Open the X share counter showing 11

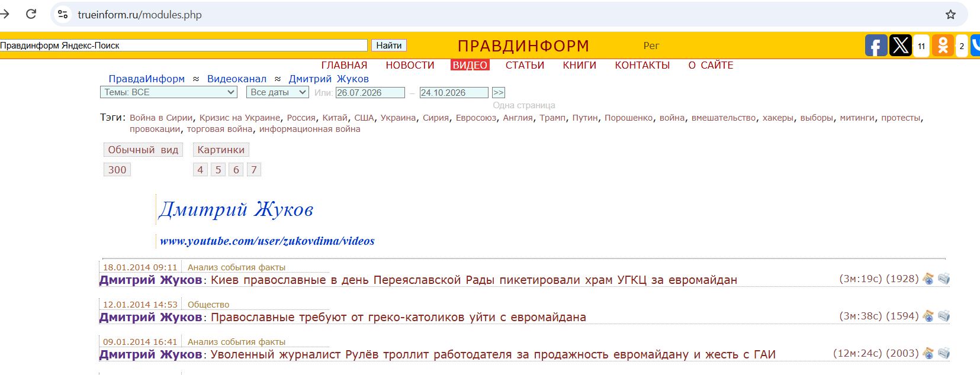[x=921, y=46]
